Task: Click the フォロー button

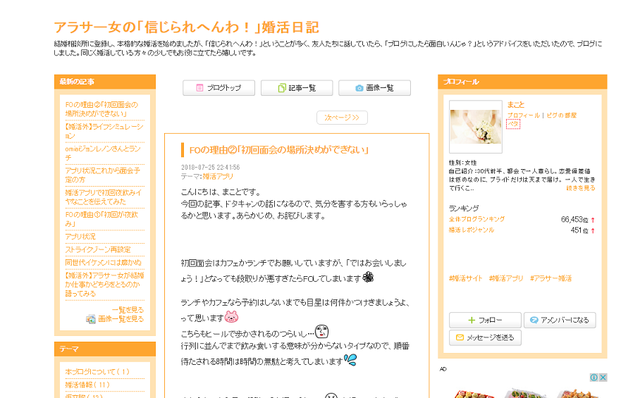Action: [485, 320]
